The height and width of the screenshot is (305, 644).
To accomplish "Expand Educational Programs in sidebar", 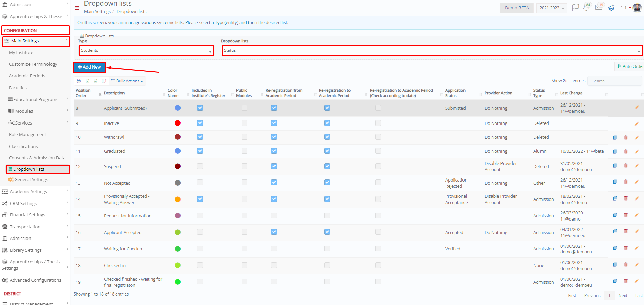I will tap(35, 99).
